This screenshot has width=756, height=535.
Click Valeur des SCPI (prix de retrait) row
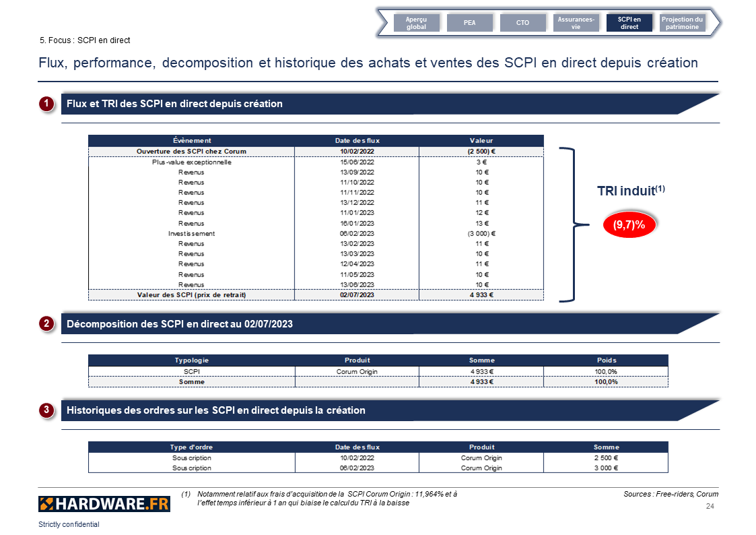tap(316, 294)
